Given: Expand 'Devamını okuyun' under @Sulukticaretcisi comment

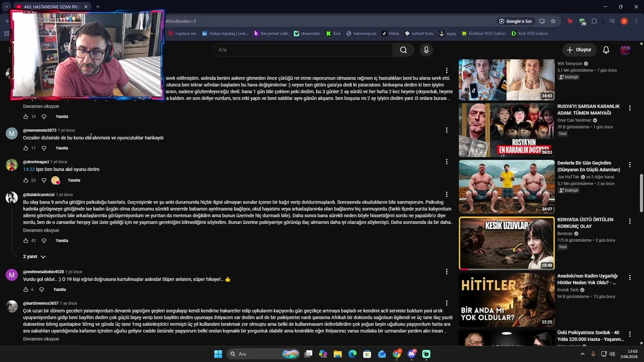Looking at the screenshot, I should tap(41, 230).
